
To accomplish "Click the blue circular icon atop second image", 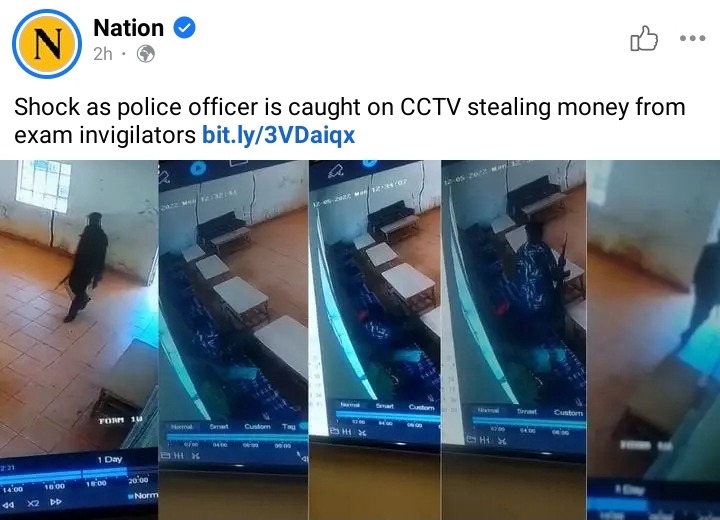I will pos(198,168).
